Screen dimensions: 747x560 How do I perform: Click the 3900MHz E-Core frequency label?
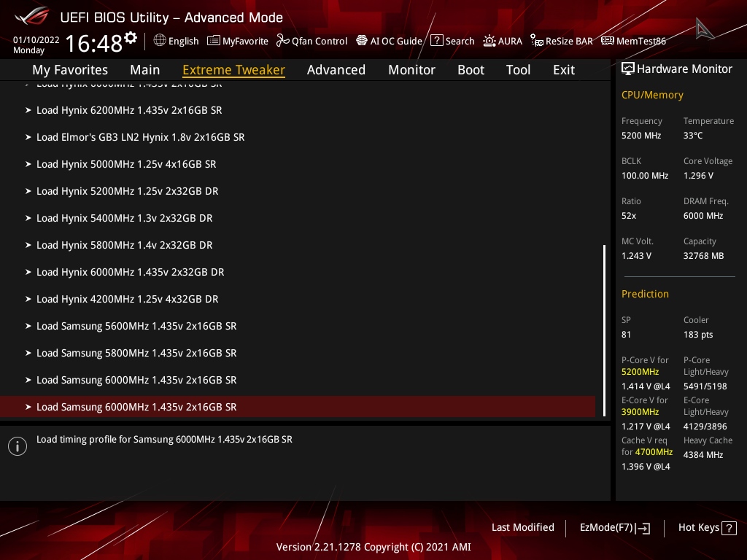pos(640,412)
